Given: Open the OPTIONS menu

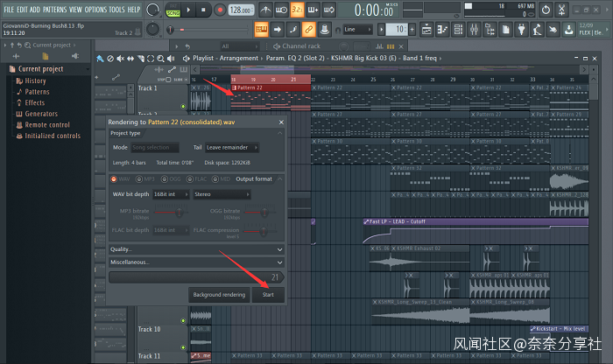Looking at the screenshot, I should coord(95,9).
